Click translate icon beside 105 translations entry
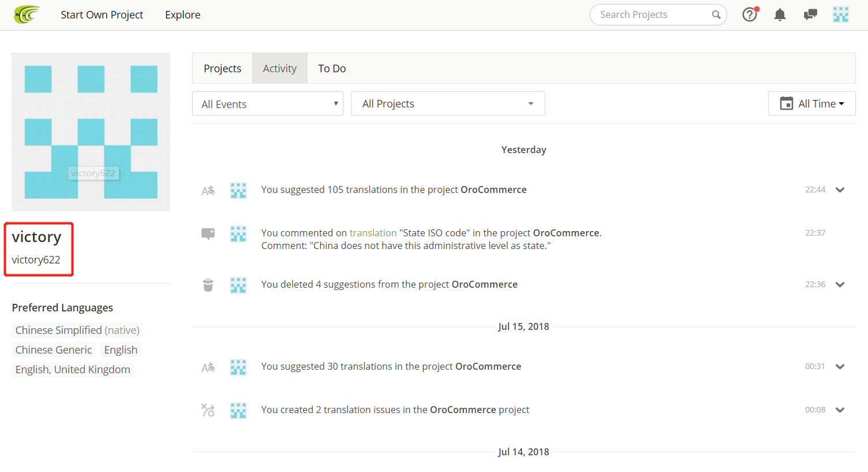Image resolution: width=868 pixels, height=472 pixels. 208,190
